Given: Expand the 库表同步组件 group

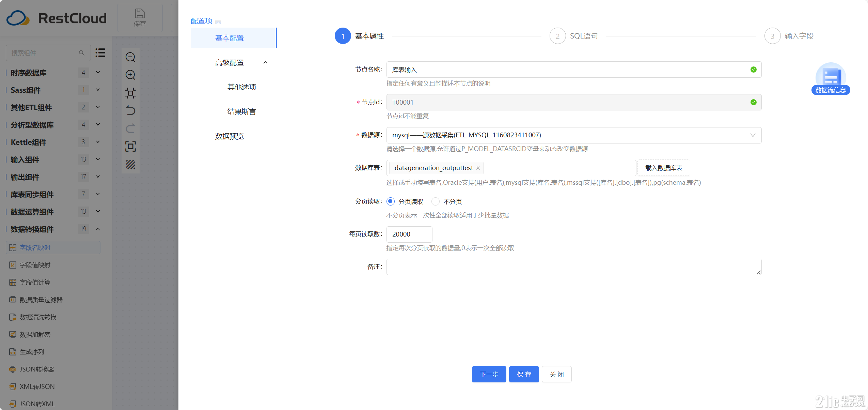Looking at the screenshot, I should 98,194.
